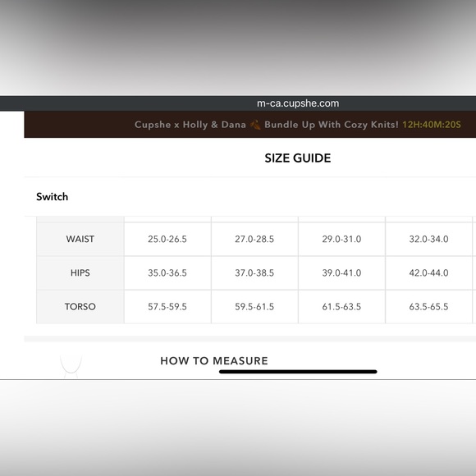The width and height of the screenshot is (476, 476).
Task: Select the WAIST row header
Action: click(x=80, y=239)
